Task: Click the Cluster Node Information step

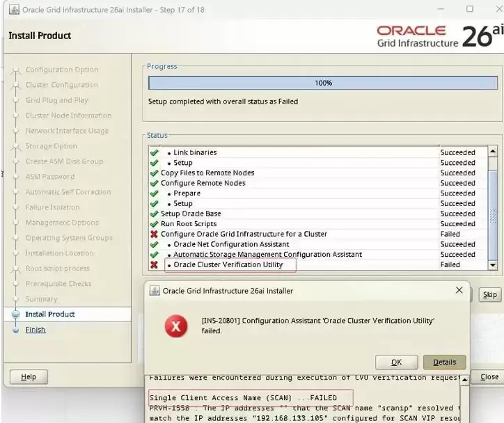Action: 68,115
